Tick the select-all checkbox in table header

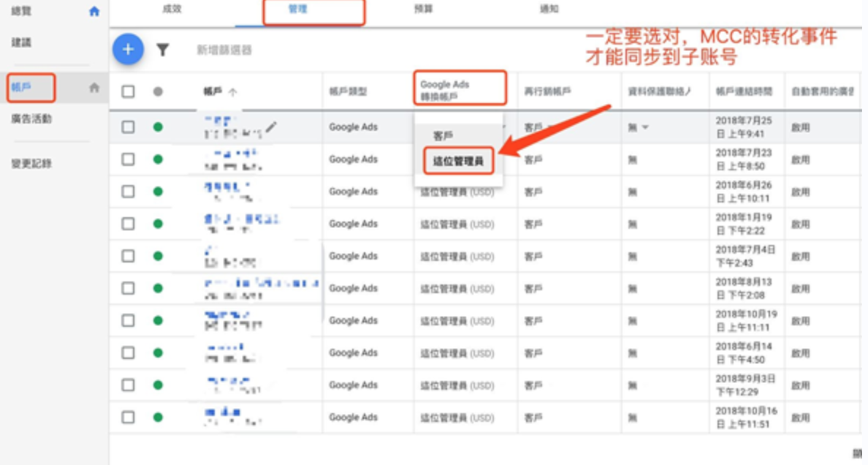tap(129, 92)
